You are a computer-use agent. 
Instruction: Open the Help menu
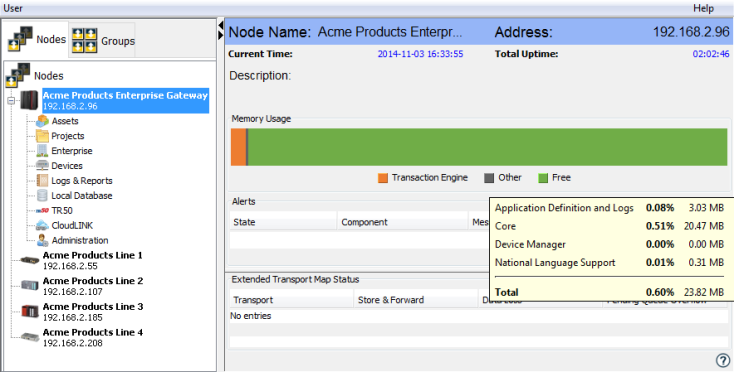coord(703,8)
